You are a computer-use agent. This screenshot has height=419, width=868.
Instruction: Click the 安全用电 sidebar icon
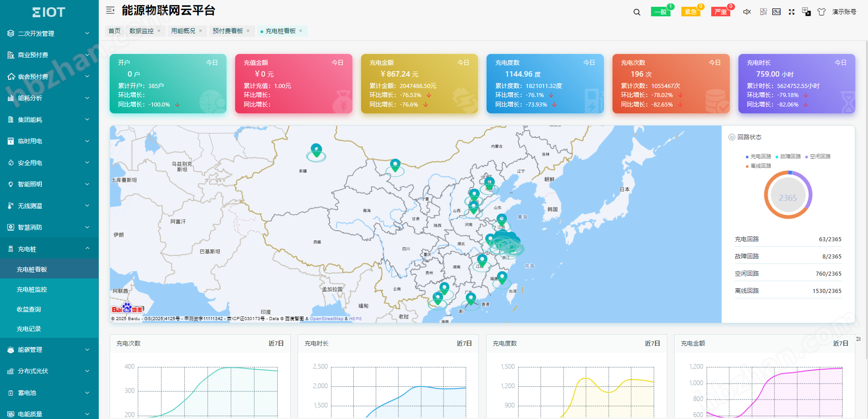click(11, 163)
